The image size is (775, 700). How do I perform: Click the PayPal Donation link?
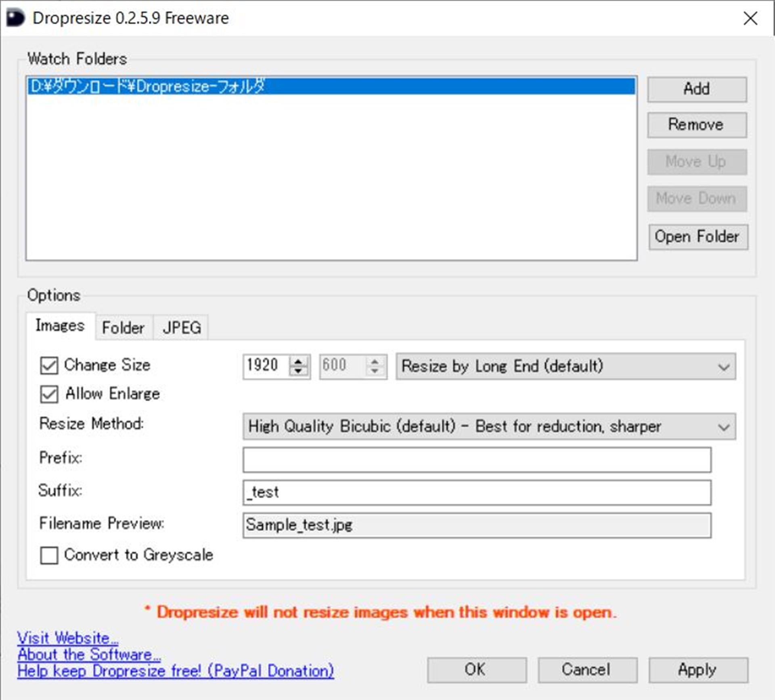click(x=175, y=671)
